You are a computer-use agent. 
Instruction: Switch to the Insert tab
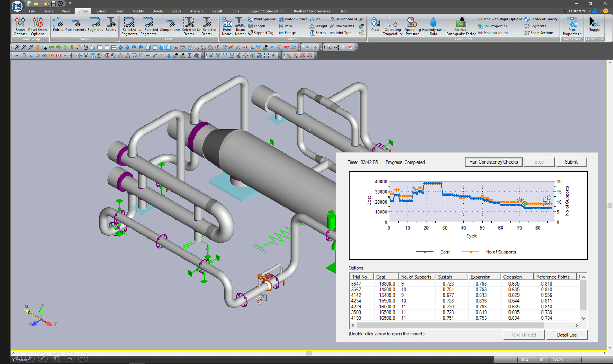(x=119, y=11)
